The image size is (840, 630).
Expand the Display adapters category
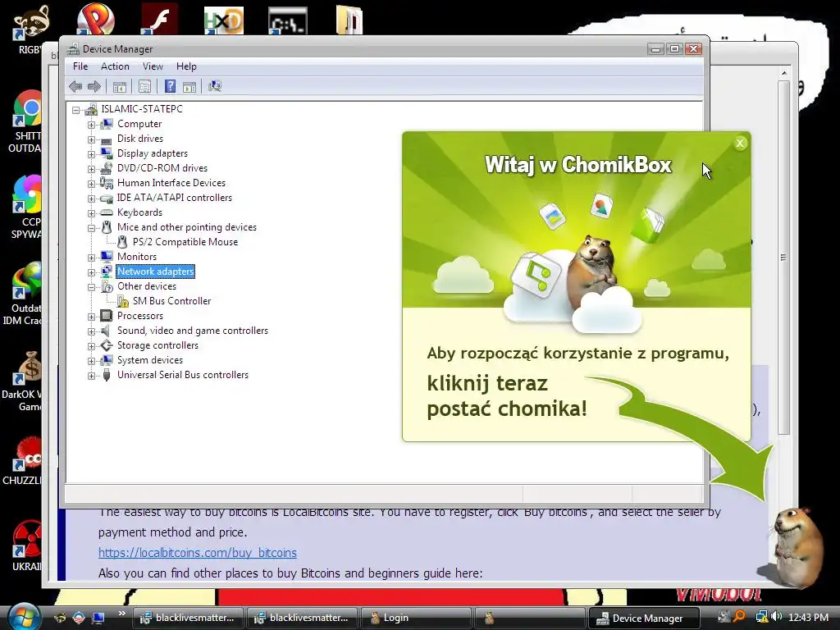(x=92, y=154)
